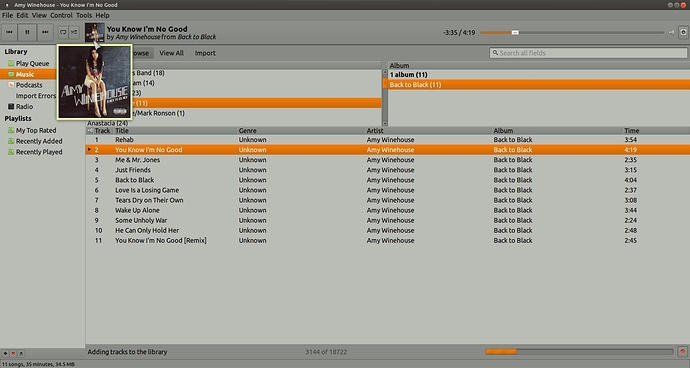Open the Control menu
690x368 pixels.
61,15
